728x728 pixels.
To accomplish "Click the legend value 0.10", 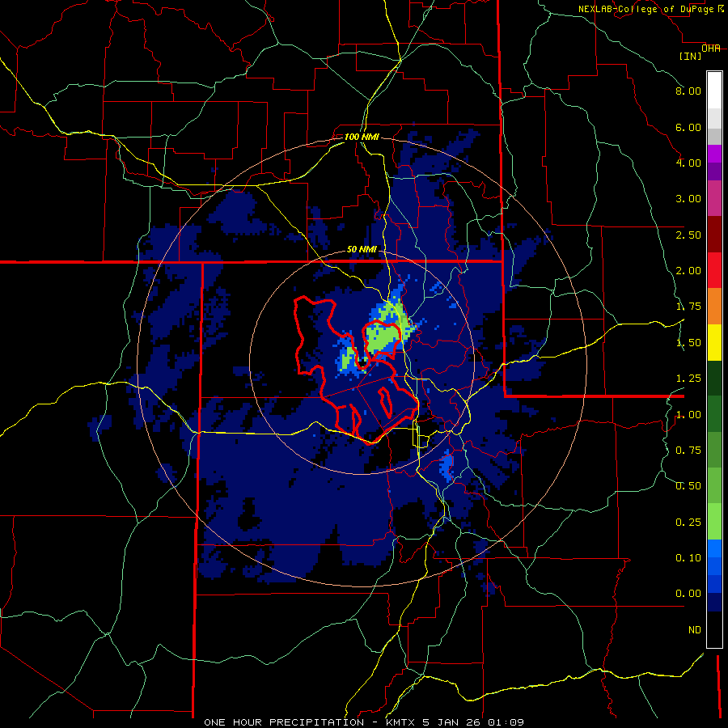I will 688,558.
